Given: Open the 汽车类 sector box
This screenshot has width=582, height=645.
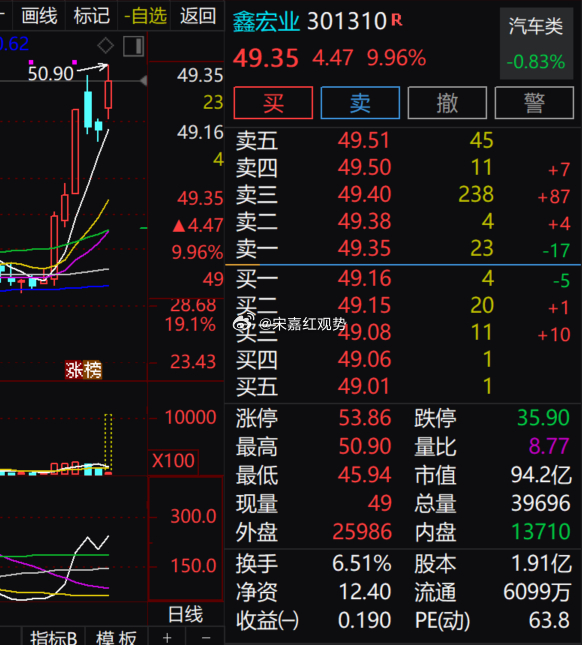Looking at the screenshot, I should click(536, 43).
